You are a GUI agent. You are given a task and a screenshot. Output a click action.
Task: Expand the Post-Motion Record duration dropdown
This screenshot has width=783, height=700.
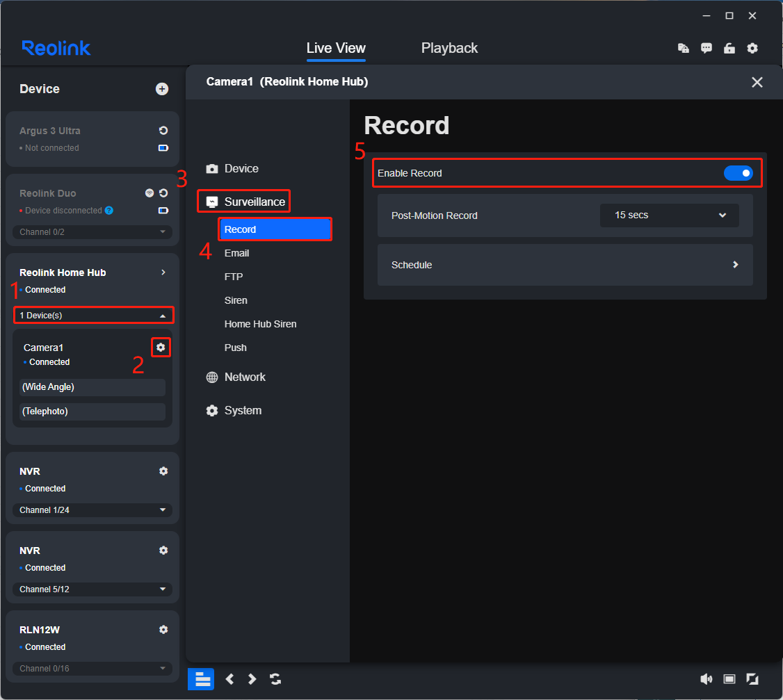pos(668,215)
